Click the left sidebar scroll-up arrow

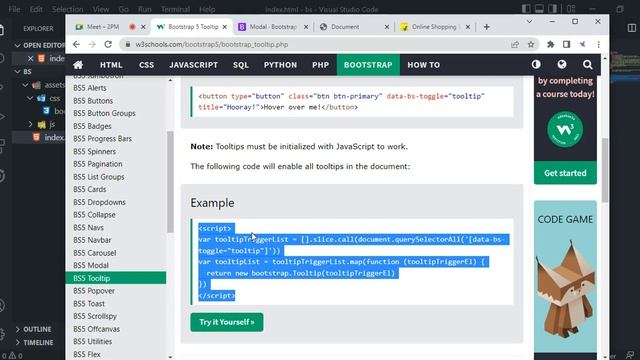[170, 80]
